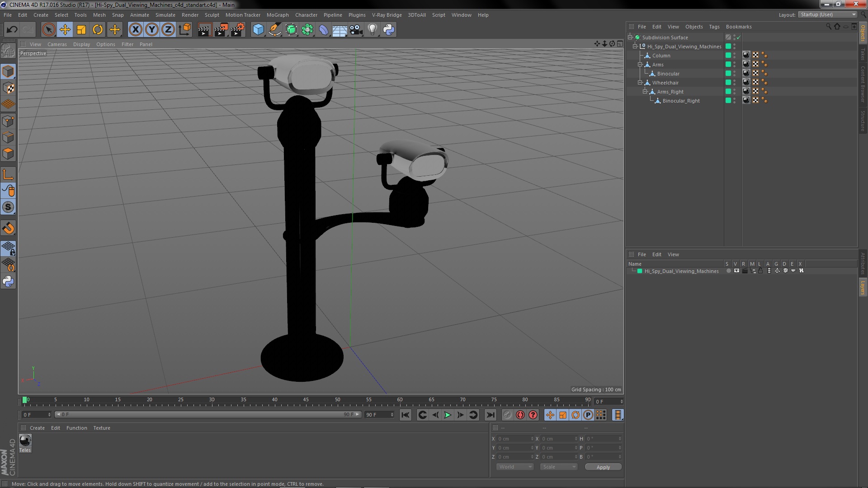Screen dimensions: 868x488
Task: Click Render to Picture Viewer icon
Action: (x=221, y=30)
